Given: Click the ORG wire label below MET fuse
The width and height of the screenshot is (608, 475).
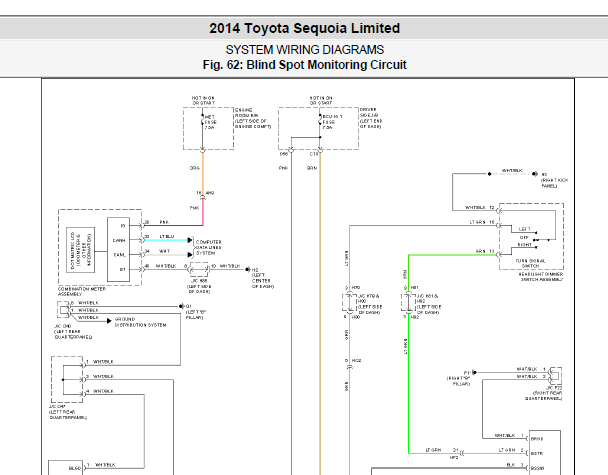Looking at the screenshot, I should [x=195, y=168].
